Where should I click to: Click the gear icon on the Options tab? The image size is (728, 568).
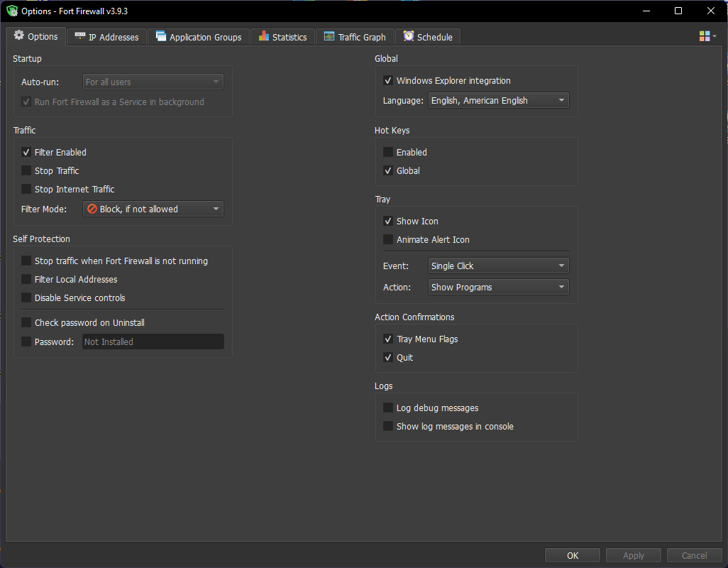click(x=18, y=35)
